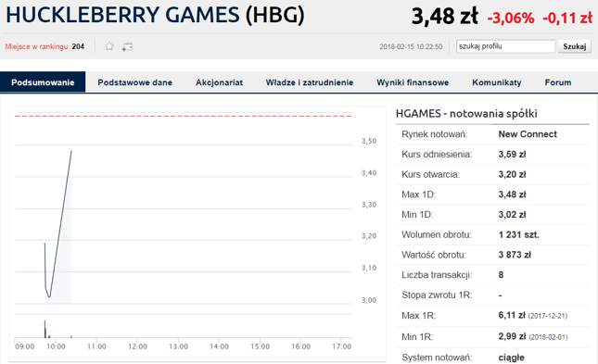Click the Szukaj search button
598x364 pixels.
pos(574,46)
